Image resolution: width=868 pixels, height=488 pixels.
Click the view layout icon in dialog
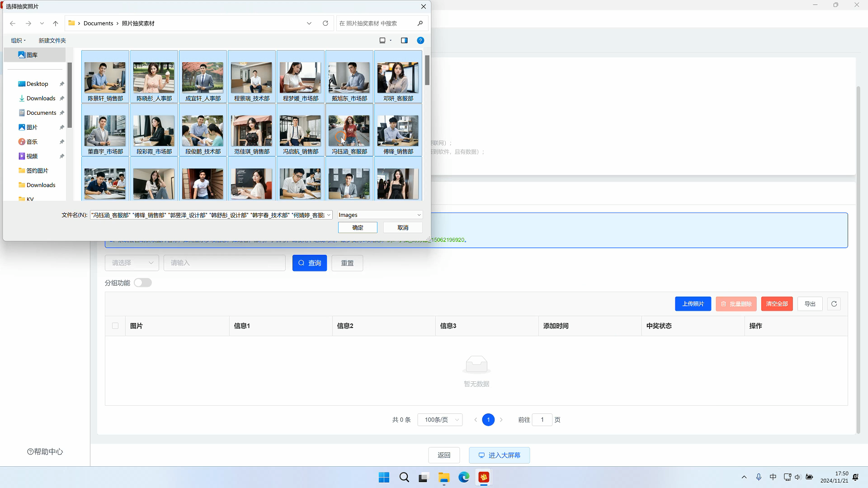pos(382,41)
